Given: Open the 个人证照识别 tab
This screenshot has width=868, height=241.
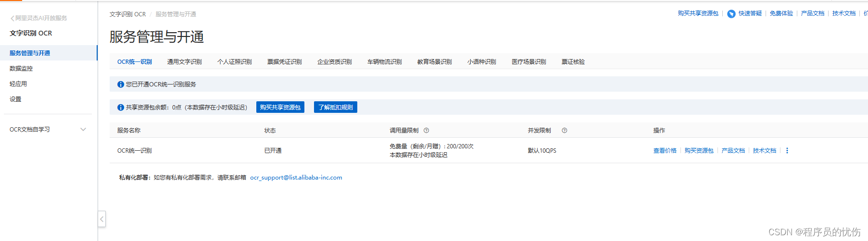Looking at the screenshot, I should click(x=235, y=62).
